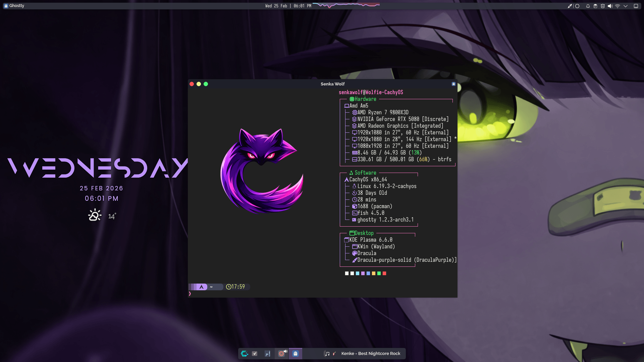
Task: Expand hidden tray icons with chevron arrow
Action: (626, 6)
